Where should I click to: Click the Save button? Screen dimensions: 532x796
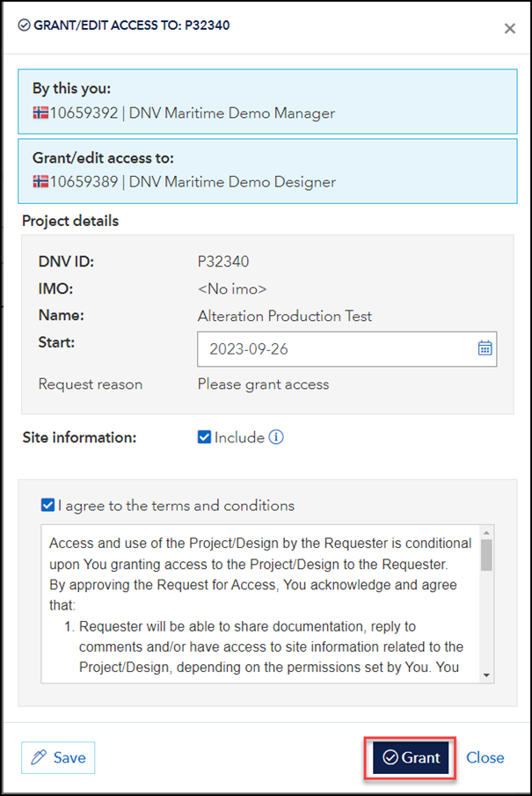tap(58, 757)
